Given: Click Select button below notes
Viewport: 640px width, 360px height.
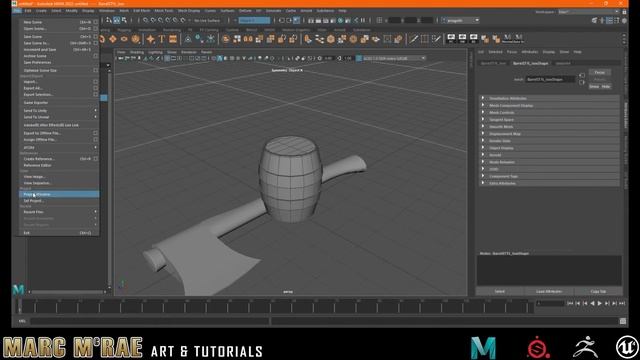Looking at the screenshot, I should coord(500,291).
